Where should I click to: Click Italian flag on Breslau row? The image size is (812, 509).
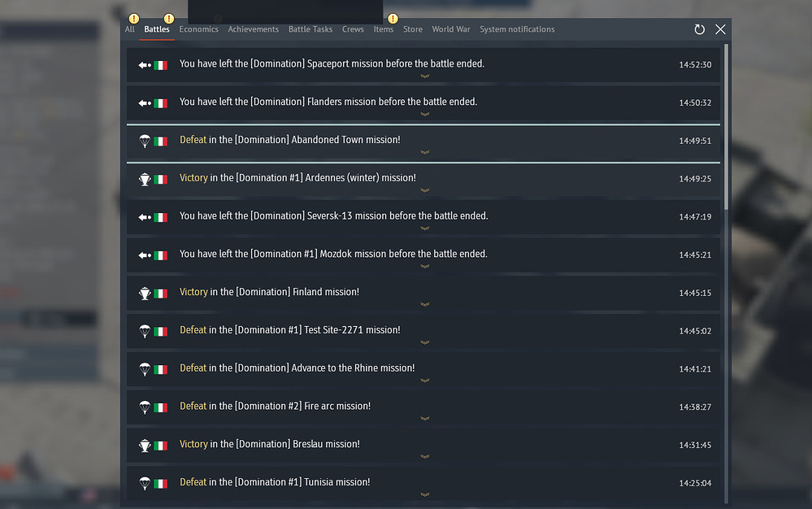161,446
